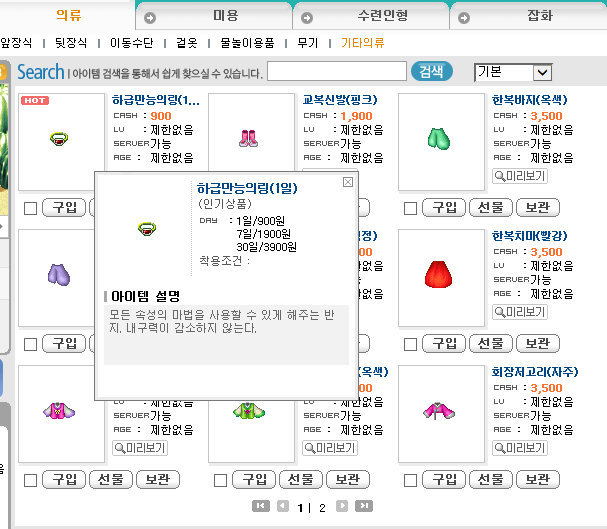Click the 하급만능의링 ring thumbnail in grid
The height and width of the screenshot is (529, 607).
[x=59, y=138]
